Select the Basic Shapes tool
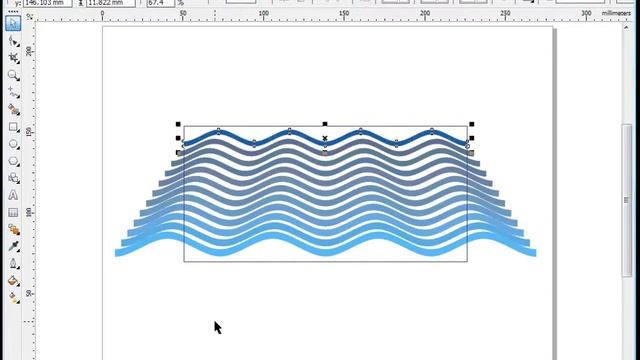640x360 pixels. 13,178
